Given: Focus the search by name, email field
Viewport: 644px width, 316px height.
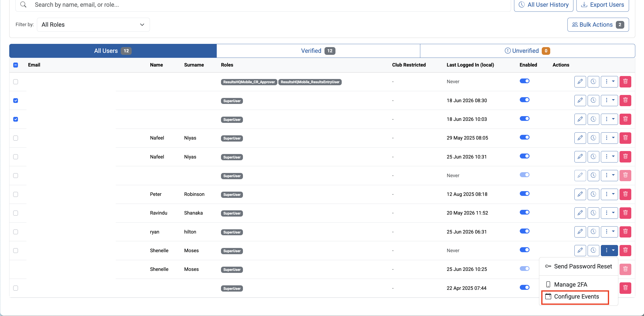Looking at the screenshot, I should (x=263, y=5).
